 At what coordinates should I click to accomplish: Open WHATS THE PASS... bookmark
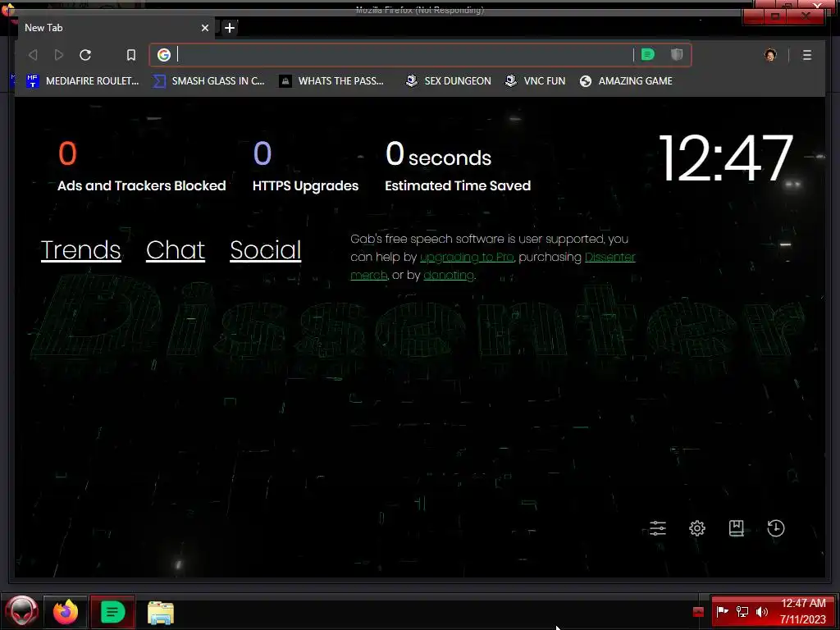(331, 81)
